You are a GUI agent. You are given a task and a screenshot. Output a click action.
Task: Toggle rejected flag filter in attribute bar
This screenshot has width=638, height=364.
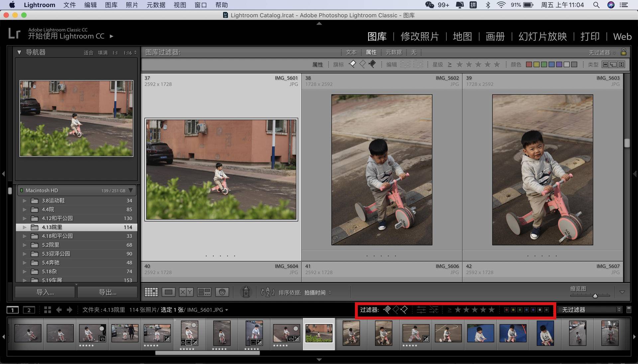pyautogui.click(x=372, y=64)
